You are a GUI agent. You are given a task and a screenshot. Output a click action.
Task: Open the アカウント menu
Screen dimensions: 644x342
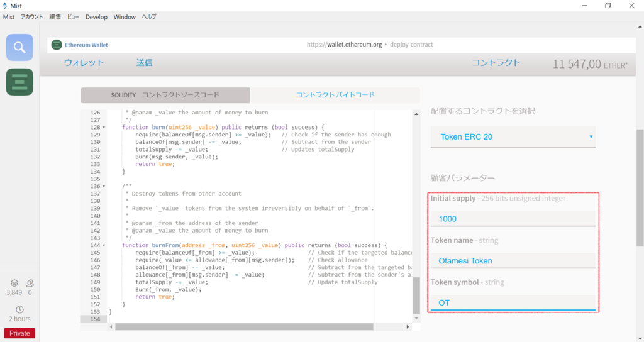coord(31,17)
